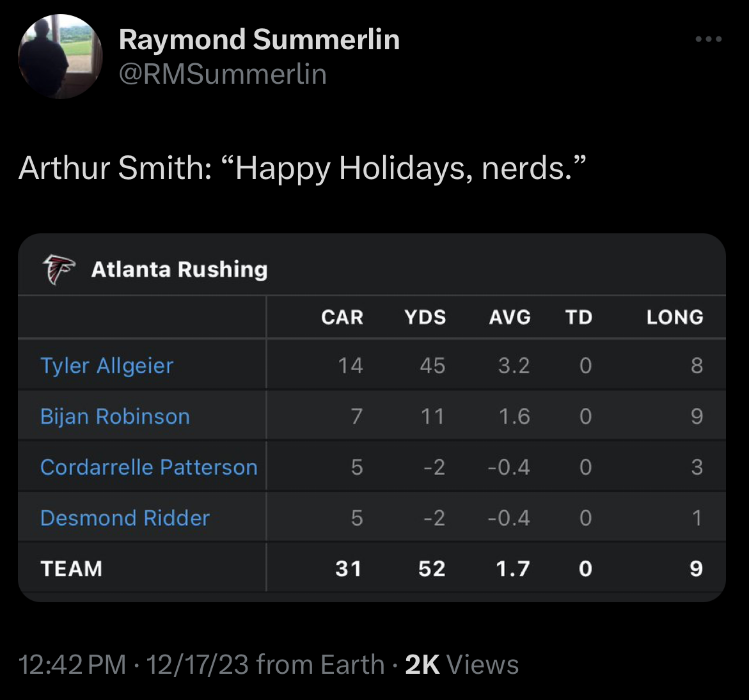Select the TEAM totals row

pyautogui.click(x=372, y=568)
